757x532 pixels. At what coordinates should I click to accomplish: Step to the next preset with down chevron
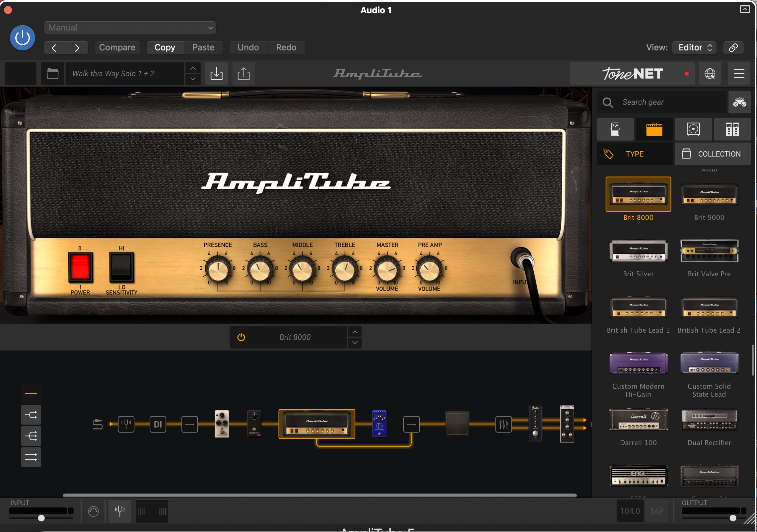tap(193, 79)
